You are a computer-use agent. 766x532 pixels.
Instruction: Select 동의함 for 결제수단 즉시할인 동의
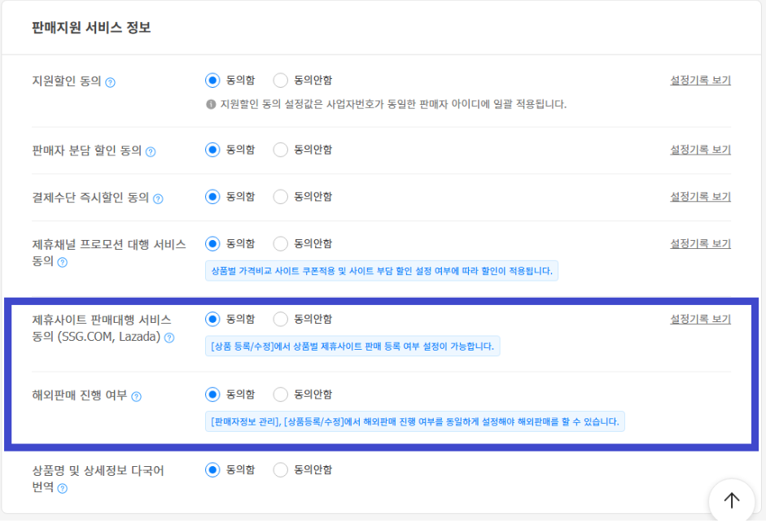tap(212, 197)
